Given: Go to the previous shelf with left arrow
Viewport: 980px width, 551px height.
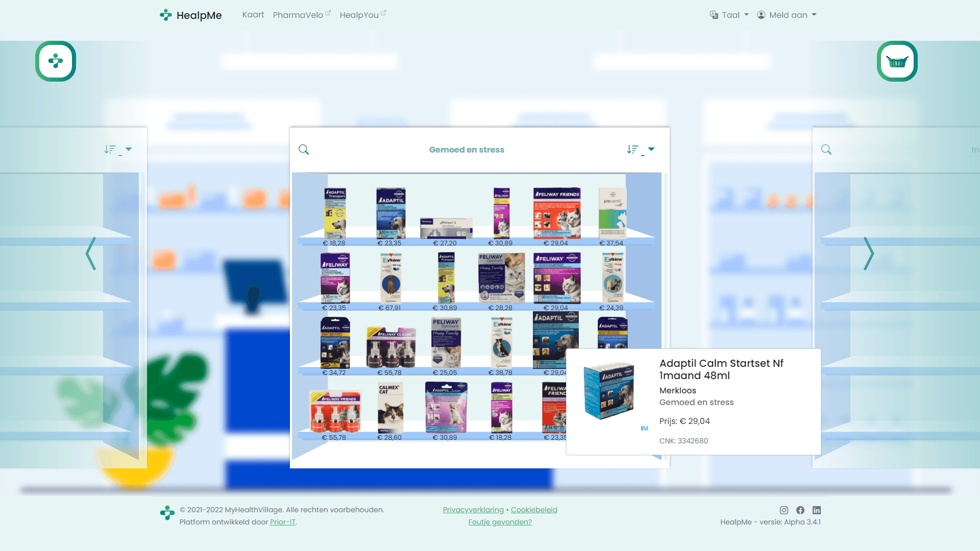Looking at the screenshot, I should 91,254.
